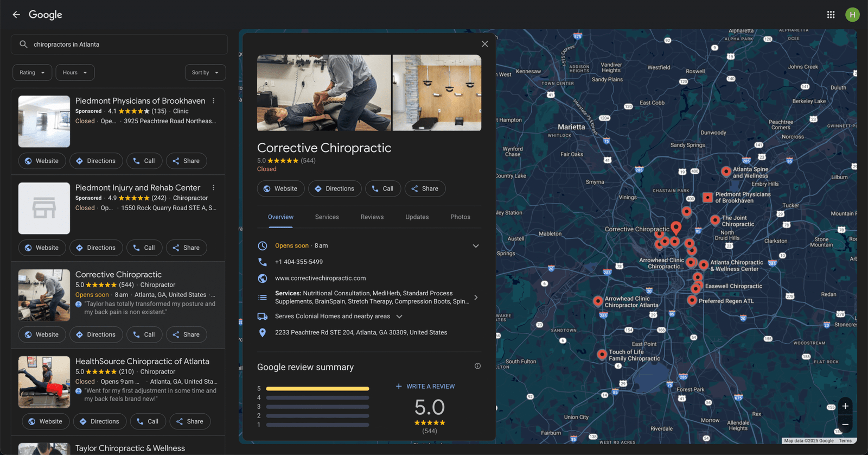Zoom out on the map

[x=845, y=425]
